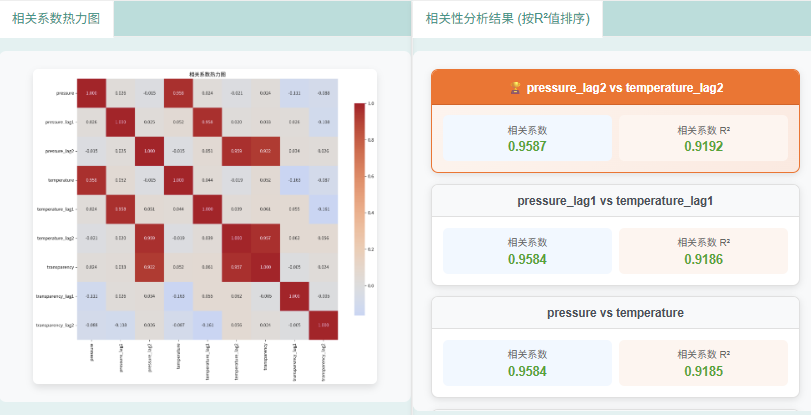Click the diagonal cell for transparency_lag2 on the heatmap
The width and height of the screenshot is (811, 415).
[x=323, y=325]
